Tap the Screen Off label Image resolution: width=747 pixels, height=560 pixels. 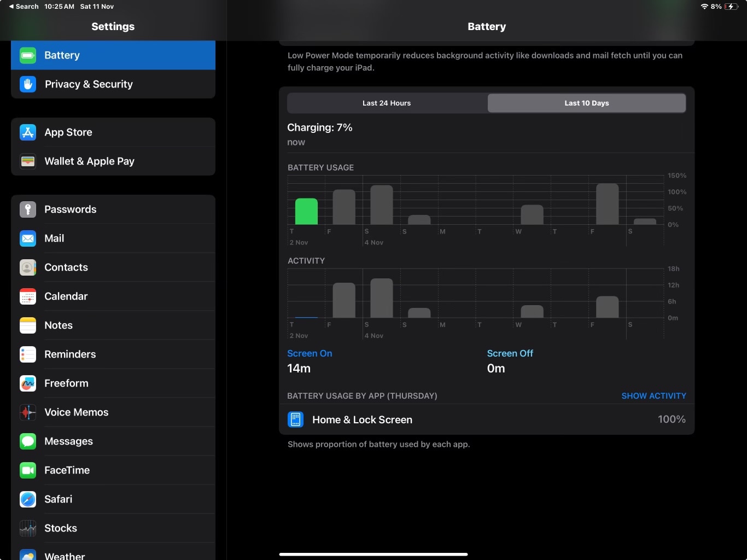coord(510,353)
